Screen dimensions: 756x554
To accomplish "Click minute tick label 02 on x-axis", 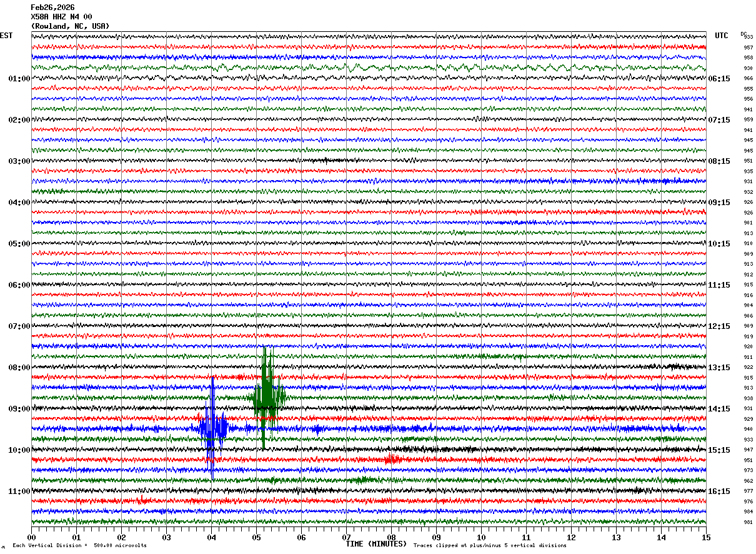I will pos(121,537).
